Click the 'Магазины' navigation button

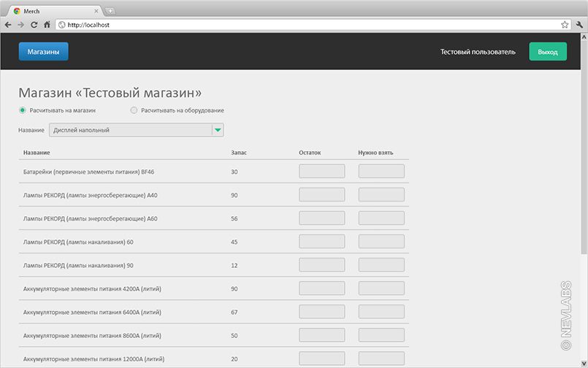point(43,52)
